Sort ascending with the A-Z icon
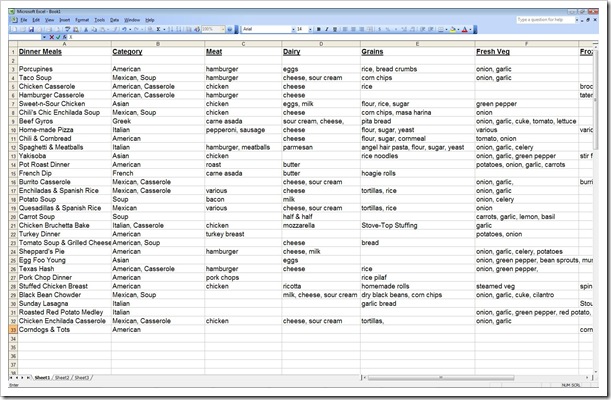This screenshot has width=611, height=400. click(171, 29)
